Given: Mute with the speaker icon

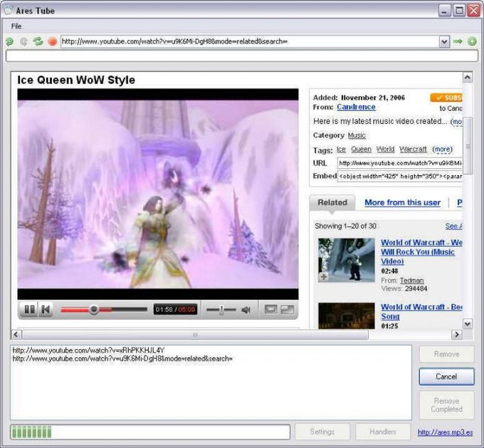Looking at the screenshot, I should [246, 310].
